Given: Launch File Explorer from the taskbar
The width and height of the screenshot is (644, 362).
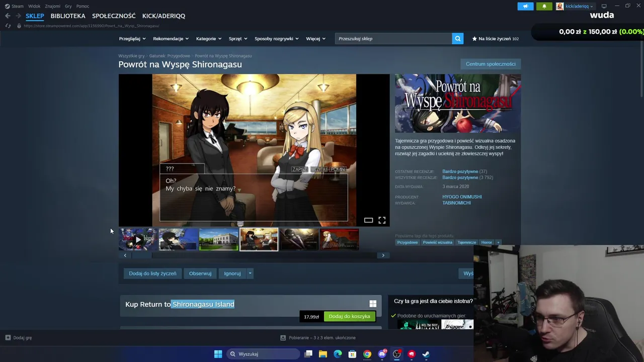Looking at the screenshot, I should point(323,354).
